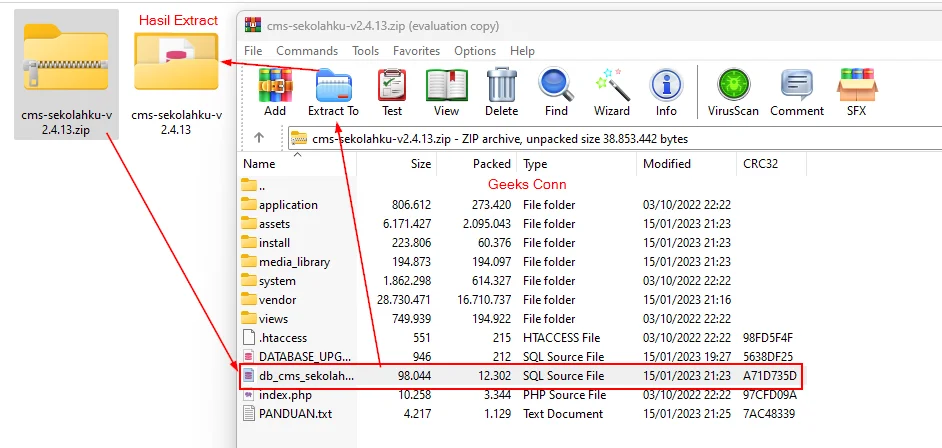Open the View book icon
The width and height of the screenshot is (942, 448).
[446, 85]
